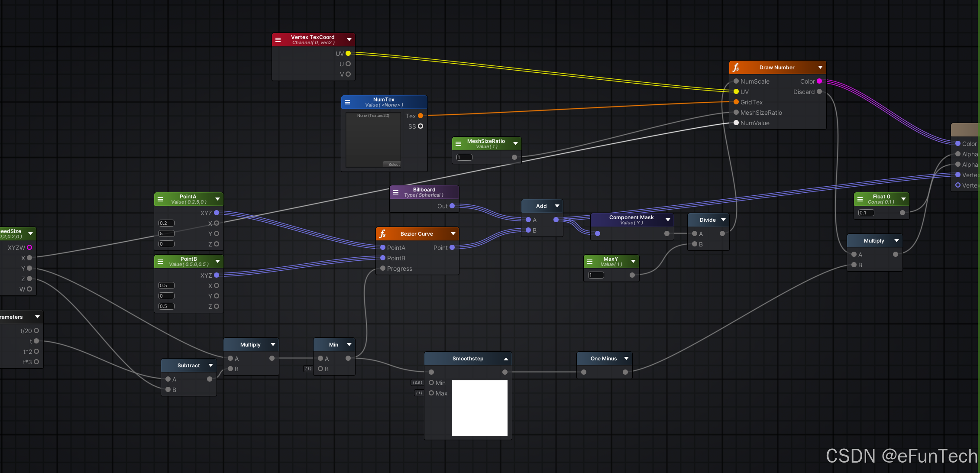Open the Divide node dropdown arrow
Screen dimensions: 980x473
pyautogui.click(x=723, y=220)
